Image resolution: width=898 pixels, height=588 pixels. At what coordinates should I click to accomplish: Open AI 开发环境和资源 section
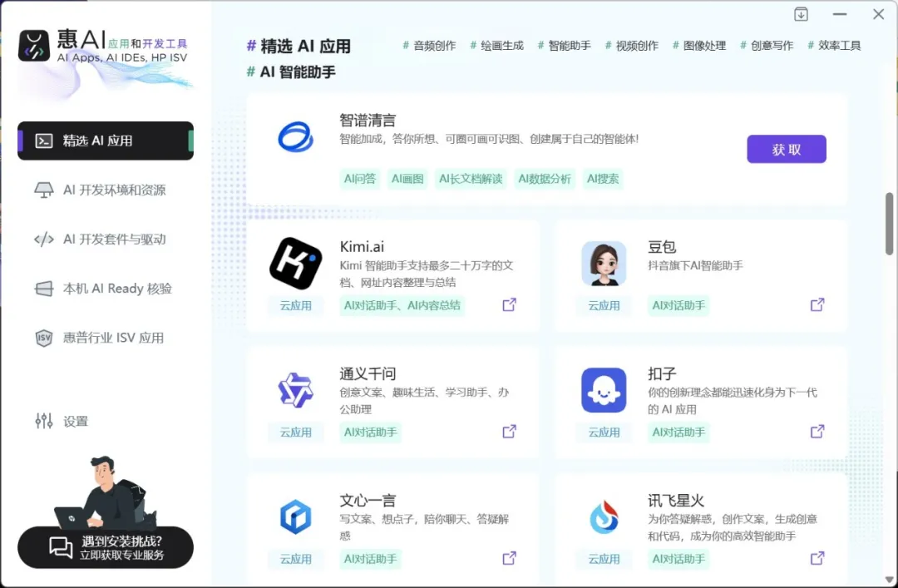point(106,190)
